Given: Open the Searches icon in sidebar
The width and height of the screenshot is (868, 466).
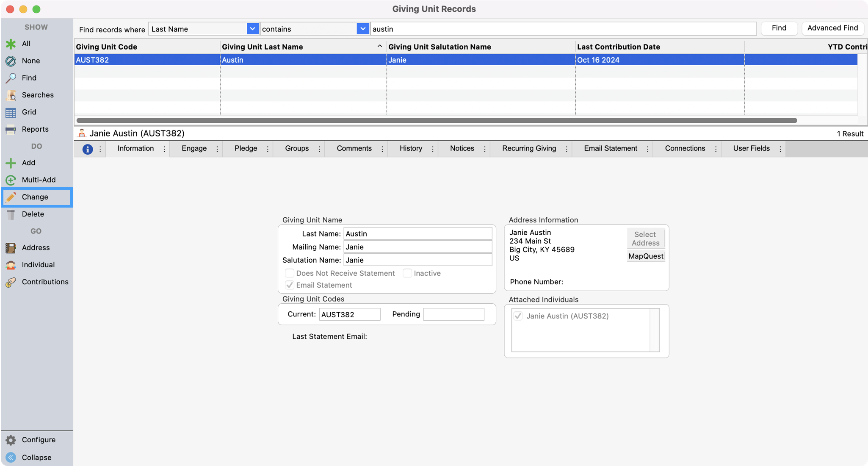Looking at the screenshot, I should (11, 95).
